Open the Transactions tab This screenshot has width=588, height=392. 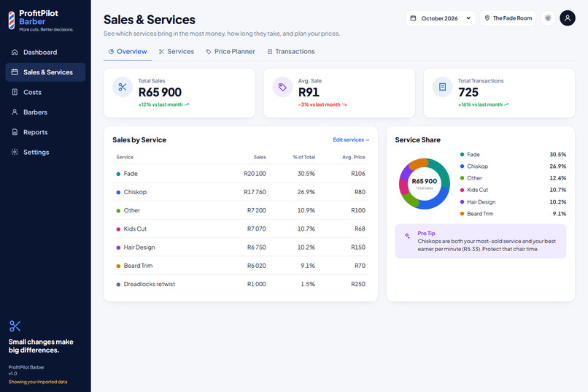(x=291, y=51)
